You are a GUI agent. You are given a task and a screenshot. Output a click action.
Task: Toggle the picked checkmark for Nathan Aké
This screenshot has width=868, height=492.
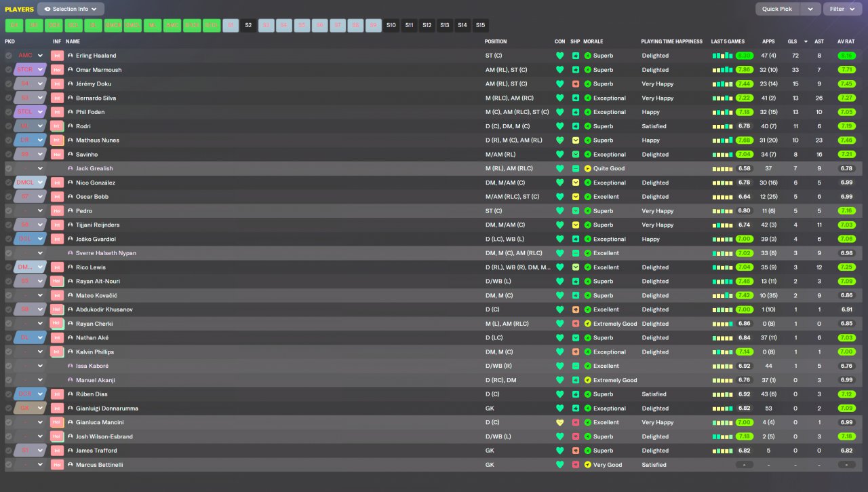point(9,338)
